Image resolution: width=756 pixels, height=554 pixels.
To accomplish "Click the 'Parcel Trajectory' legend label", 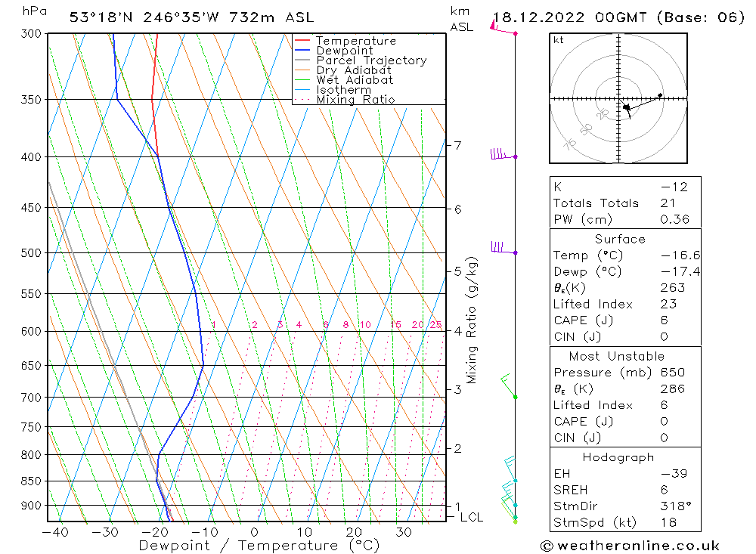I will tap(371, 60).
